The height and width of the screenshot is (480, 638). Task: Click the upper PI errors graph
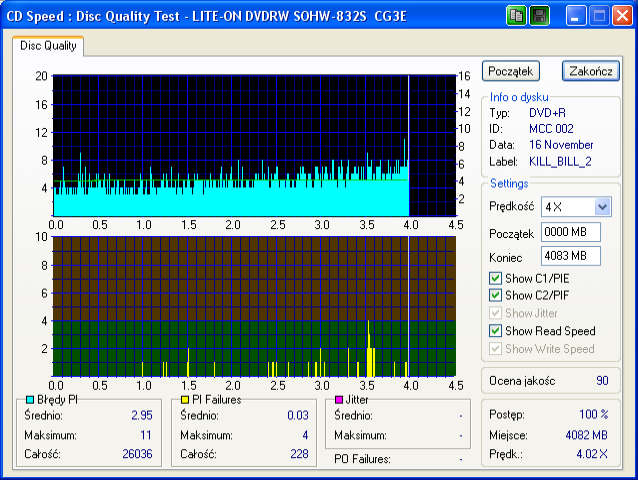tap(254, 145)
